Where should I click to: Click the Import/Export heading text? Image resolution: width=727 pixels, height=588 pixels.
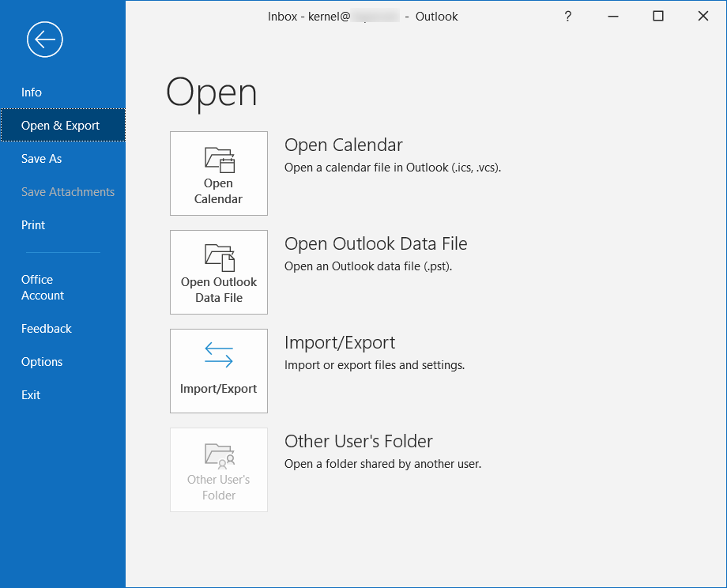point(340,343)
